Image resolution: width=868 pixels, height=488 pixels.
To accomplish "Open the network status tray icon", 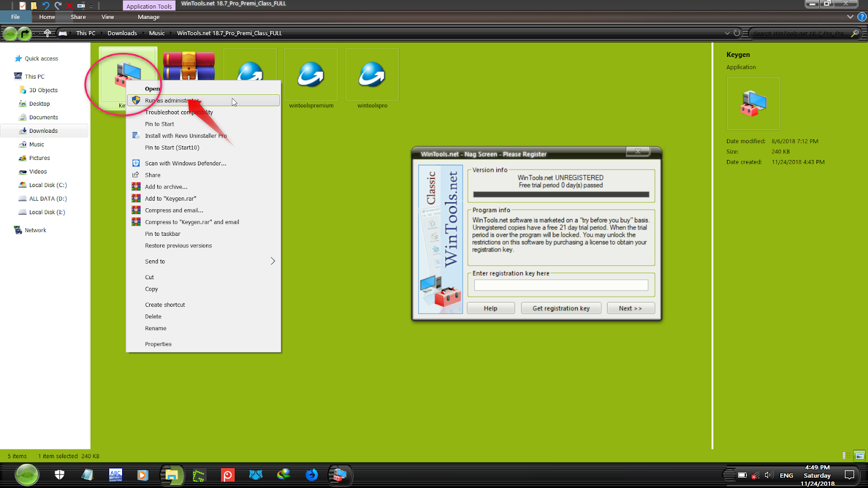I will coord(755,476).
